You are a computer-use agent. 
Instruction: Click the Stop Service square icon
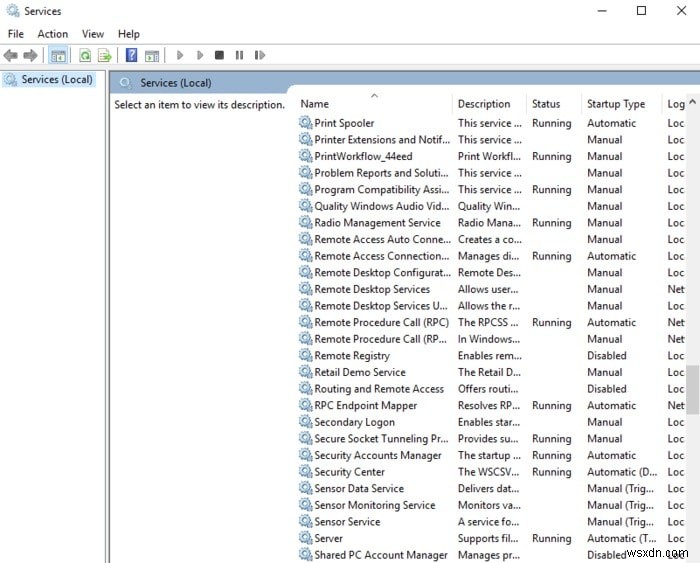click(x=219, y=55)
